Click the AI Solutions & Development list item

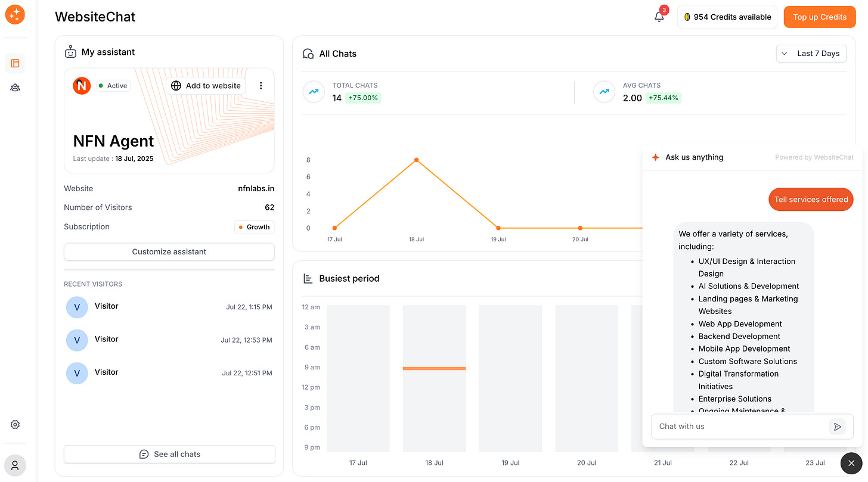[x=749, y=286]
